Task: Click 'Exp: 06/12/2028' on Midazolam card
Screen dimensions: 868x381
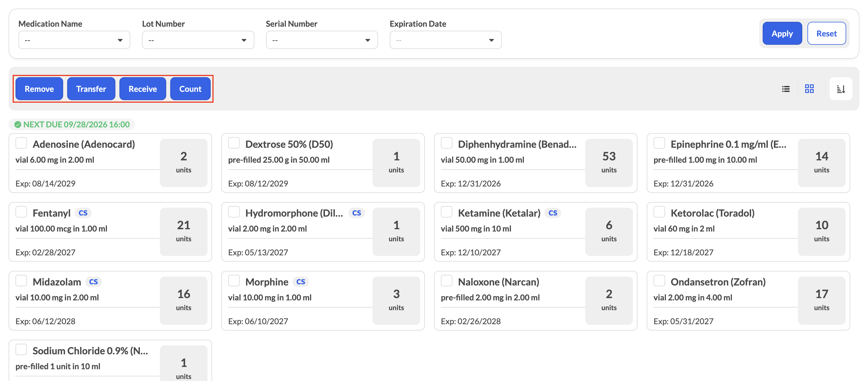Action: click(x=45, y=321)
